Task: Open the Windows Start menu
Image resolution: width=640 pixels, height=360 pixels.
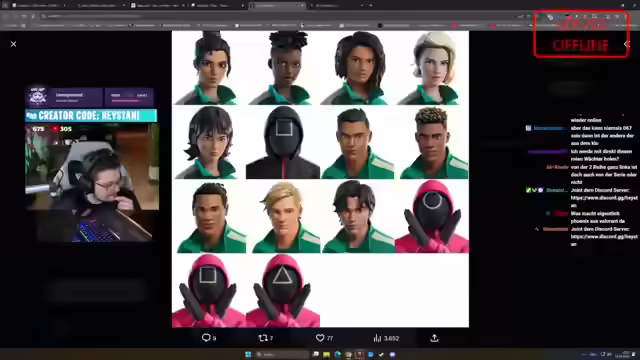Action: coord(248,354)
